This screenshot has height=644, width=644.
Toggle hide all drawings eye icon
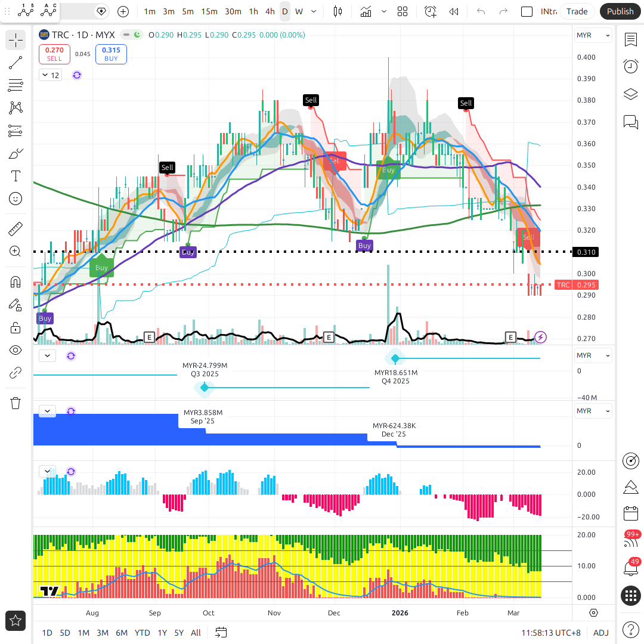(x=16, y=351)
